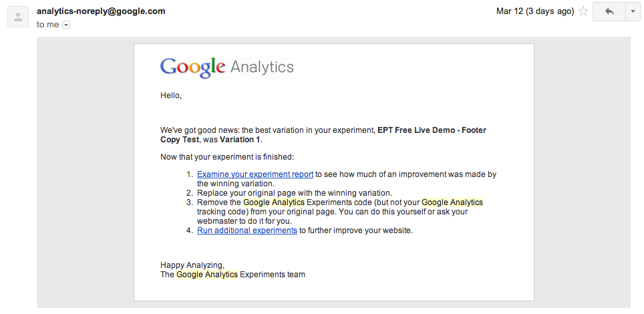The image size is (644, 314).
Task: Reply to the email using the arrow button
Action: [x=609, y=11]
